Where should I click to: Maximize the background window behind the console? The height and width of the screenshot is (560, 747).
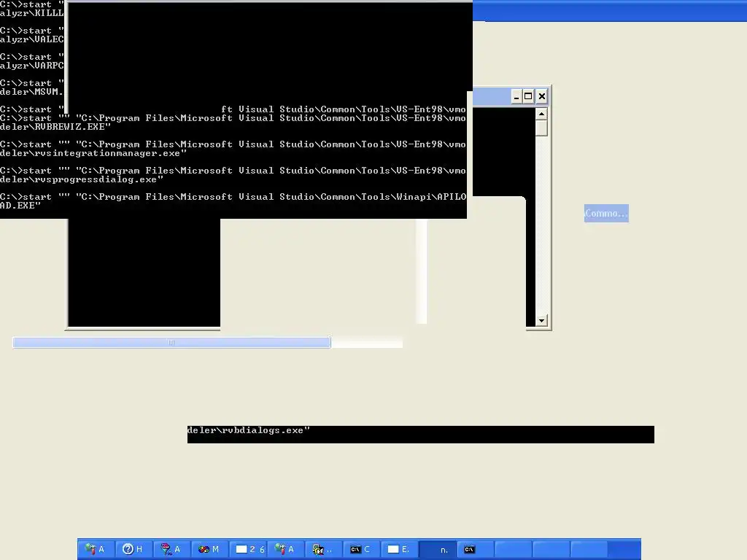pyautogui.click(x=528, y=97)
